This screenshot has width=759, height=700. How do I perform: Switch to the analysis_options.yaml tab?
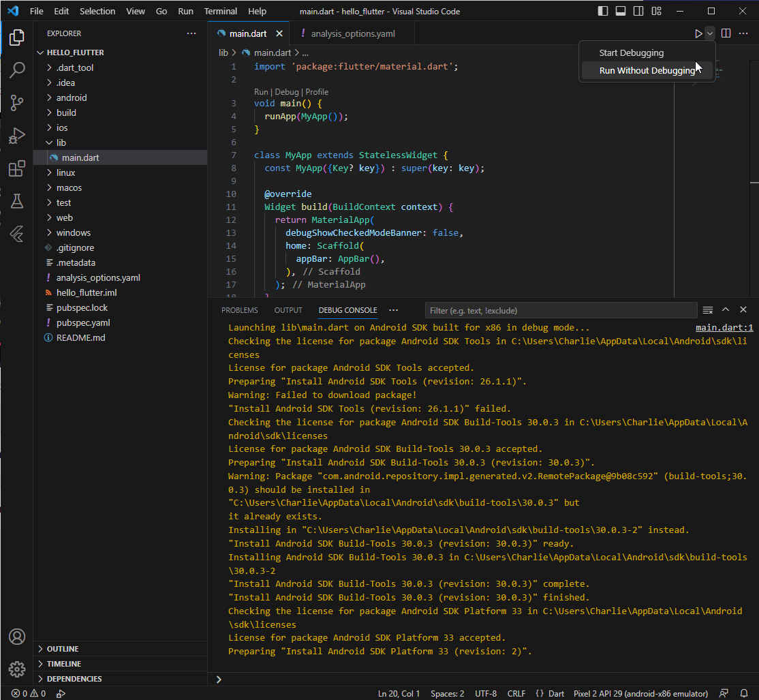[x=352, y=33]
